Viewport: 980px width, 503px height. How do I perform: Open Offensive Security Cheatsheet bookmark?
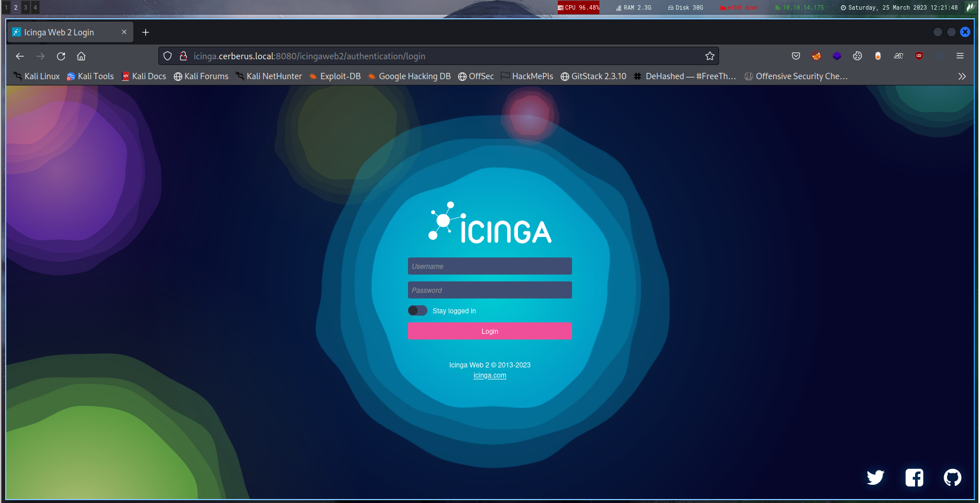coord(796,76)
